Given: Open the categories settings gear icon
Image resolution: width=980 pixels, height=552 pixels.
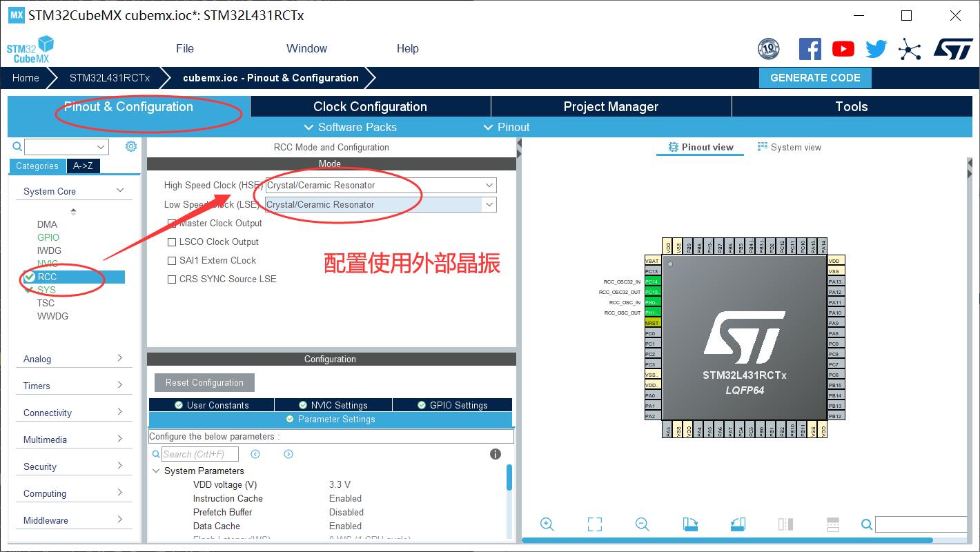Looking at the screenshot, I should [131, 146].
